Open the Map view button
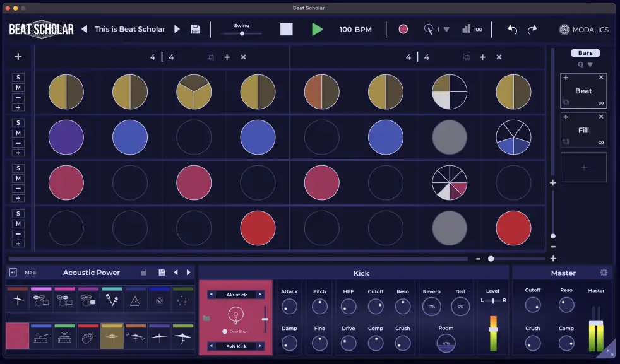620x364 pixels. point(30,273)
